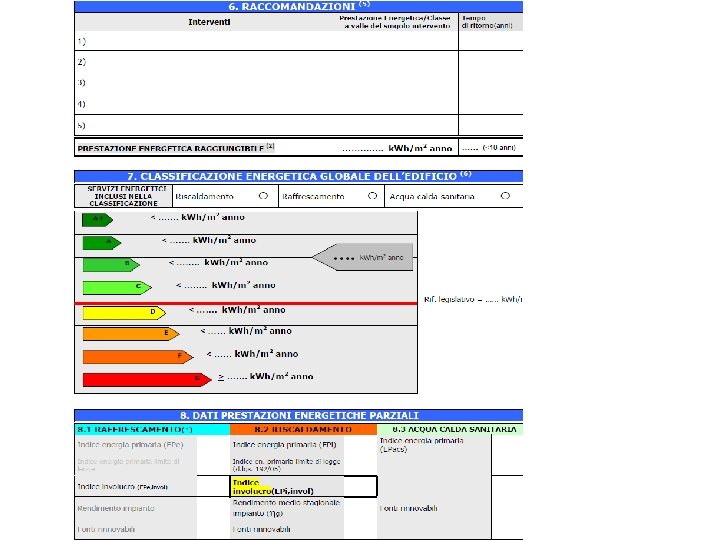
Task: Select the Acqua calda sanitaria radio circle
Action: point(505,196)
